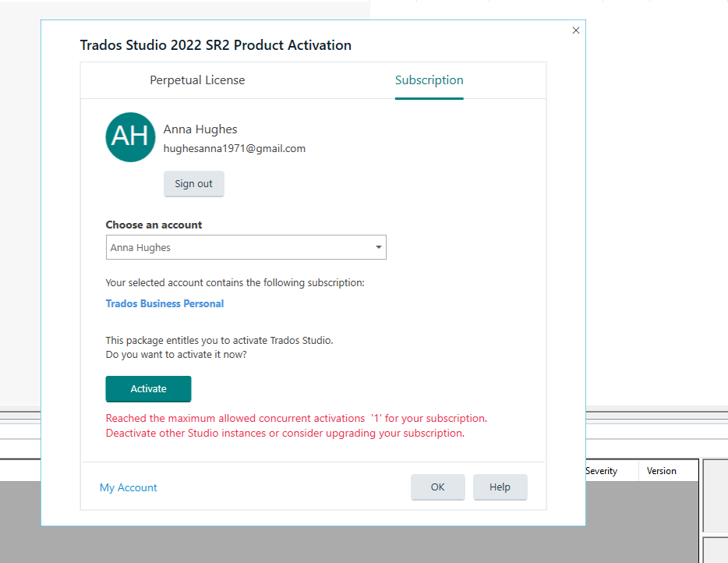The width and height of the screenshot is (728, 563).
Task: Switch to the Subscription tab
Action: [429, 80]
